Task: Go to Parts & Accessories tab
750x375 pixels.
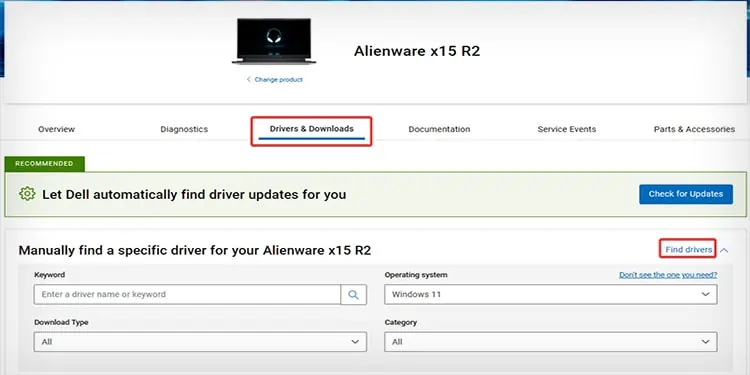Action: tap(694, 129)
